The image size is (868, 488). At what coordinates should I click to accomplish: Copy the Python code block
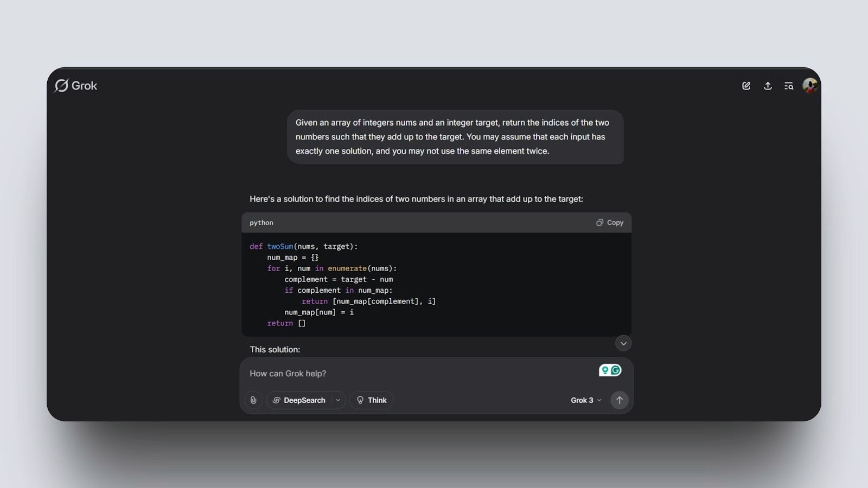click(610, 223)
